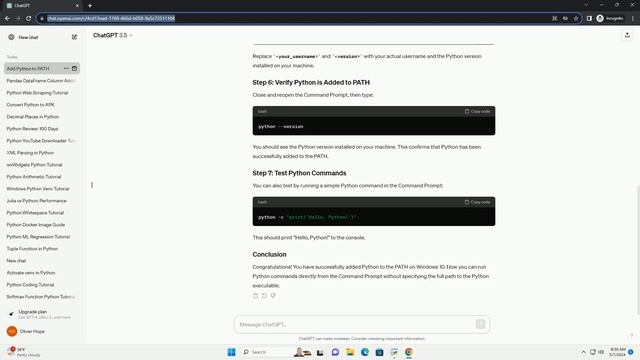Click the send message arrow button
640x360 pixels.
click(x=480, y=324)
